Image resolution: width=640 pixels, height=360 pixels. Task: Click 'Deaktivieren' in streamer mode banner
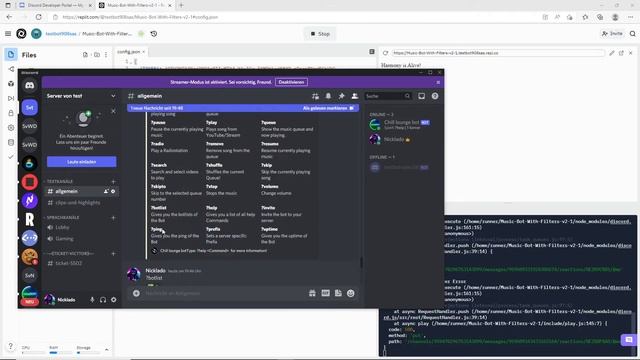coord(291,82)
